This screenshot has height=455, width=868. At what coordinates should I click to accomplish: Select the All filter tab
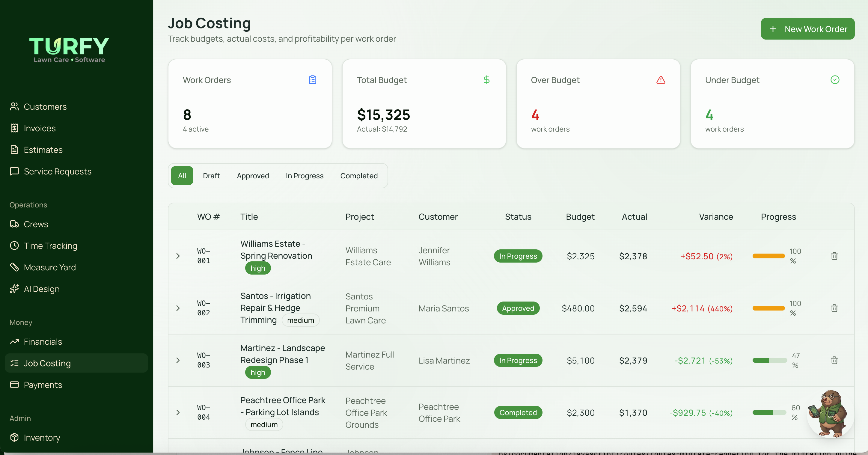(x=182, y=176)
